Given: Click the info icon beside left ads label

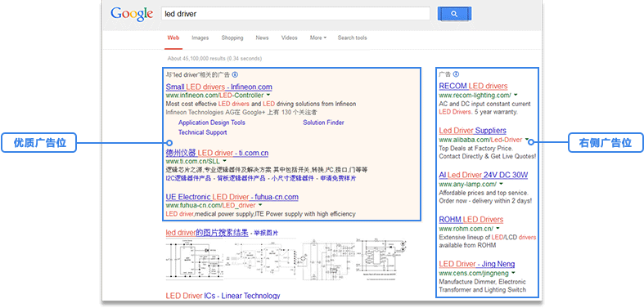Looking at the screenshot, I should (235, 74).
